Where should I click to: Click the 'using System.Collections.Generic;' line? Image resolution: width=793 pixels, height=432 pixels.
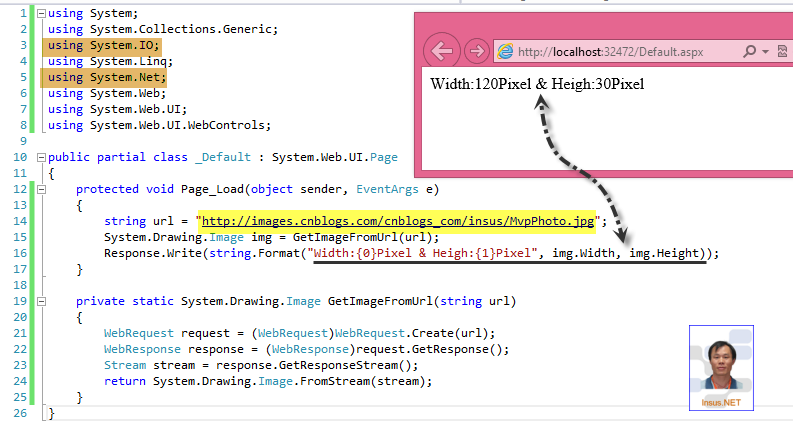point(163,29)
